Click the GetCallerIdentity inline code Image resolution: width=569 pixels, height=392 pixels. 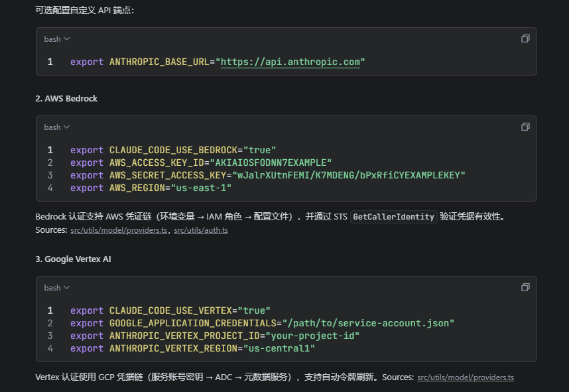coord(393,217)
